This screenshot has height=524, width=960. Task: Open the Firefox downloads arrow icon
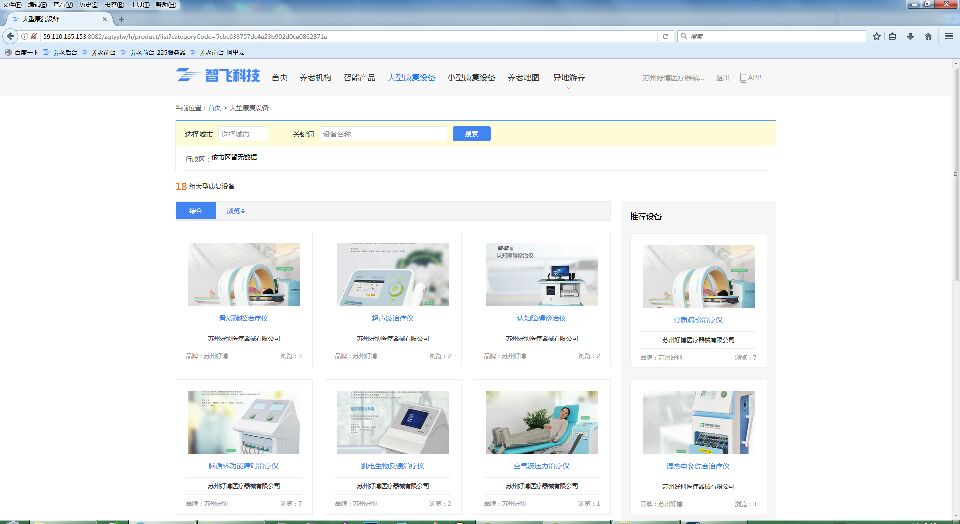pyautogui.click(x=910, y=36)
